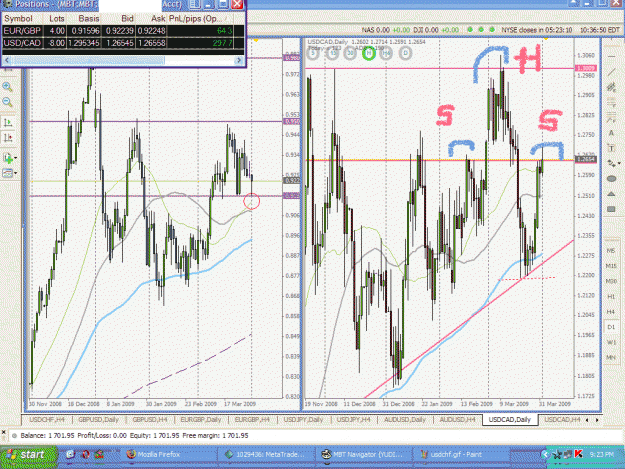Show the previous chart tabs with the left arrow

587,420
